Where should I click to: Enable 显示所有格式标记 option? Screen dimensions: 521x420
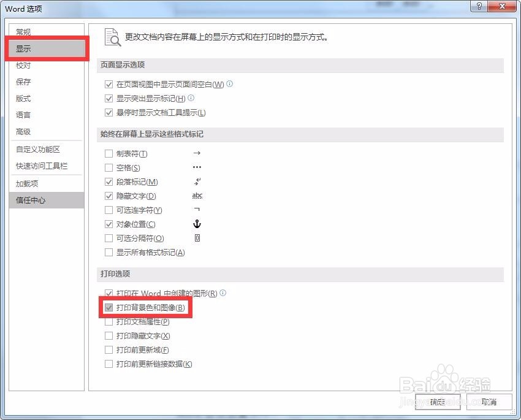pos(108,252)
